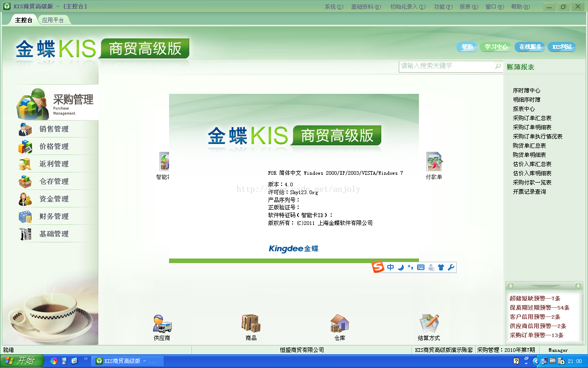Click the KIS商贸高级版 taskbar button
Screen dimensions: 588x368
pyautogui.click(x=127, y=361)
